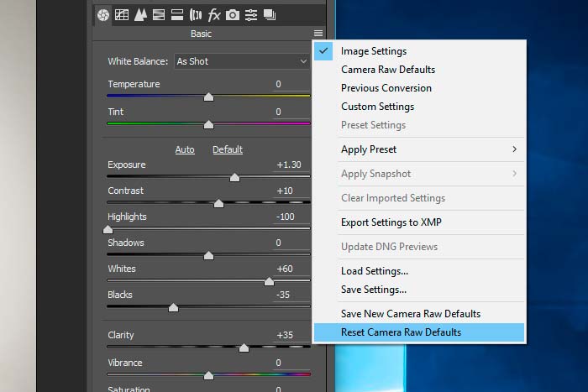Open the Snapshots panel icon

[270, 15]
